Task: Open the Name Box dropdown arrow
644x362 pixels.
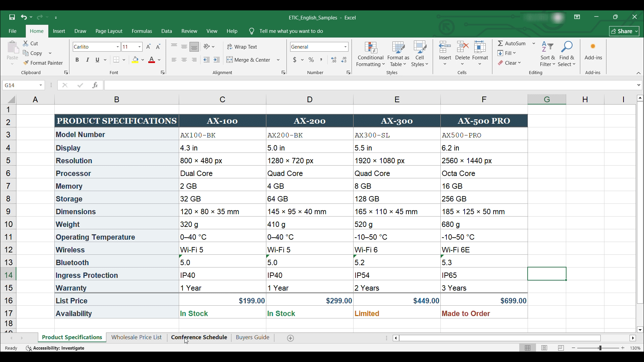Action: coord(41,85)
